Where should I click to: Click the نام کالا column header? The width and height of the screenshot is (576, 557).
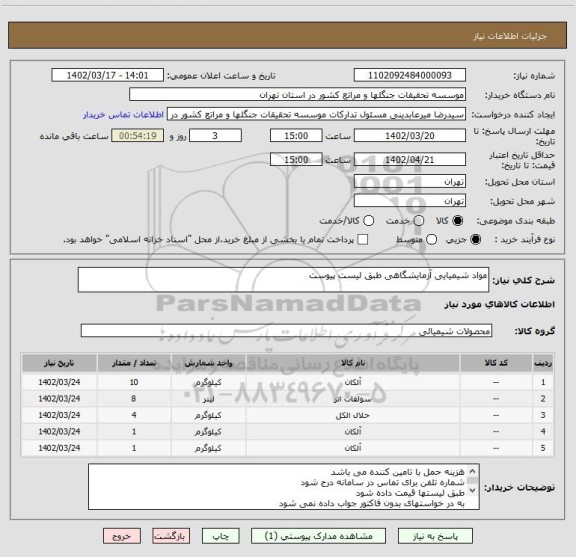click(353, 363)
